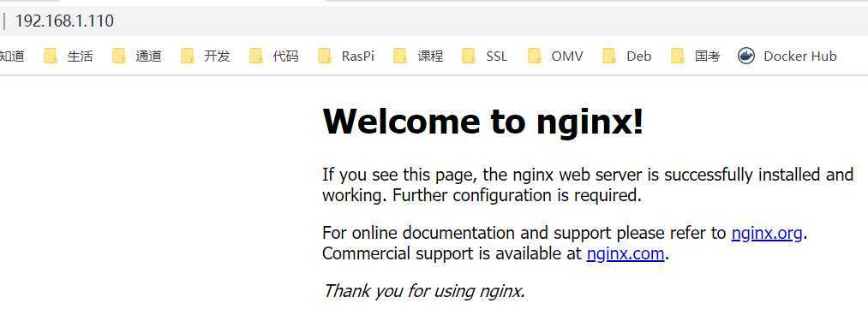The height and width of the screenshot is (333, 868).
Task: Follow the nginx.org link
Action: tap(767, 234)
